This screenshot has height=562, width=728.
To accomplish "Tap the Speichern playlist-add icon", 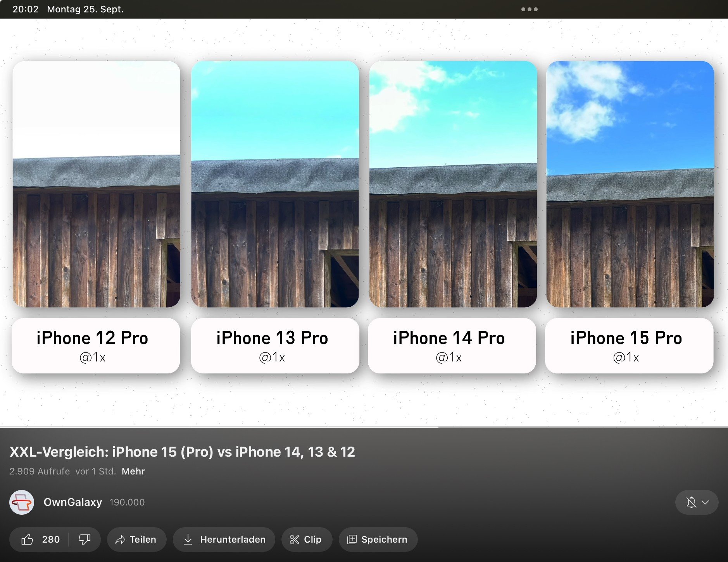I will click(352, 540).
